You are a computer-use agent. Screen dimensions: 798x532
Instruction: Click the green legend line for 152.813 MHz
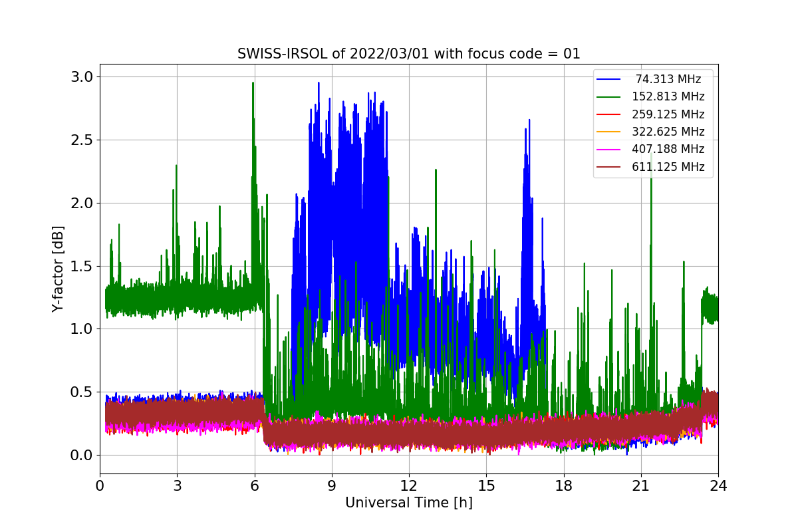[609, 97]
